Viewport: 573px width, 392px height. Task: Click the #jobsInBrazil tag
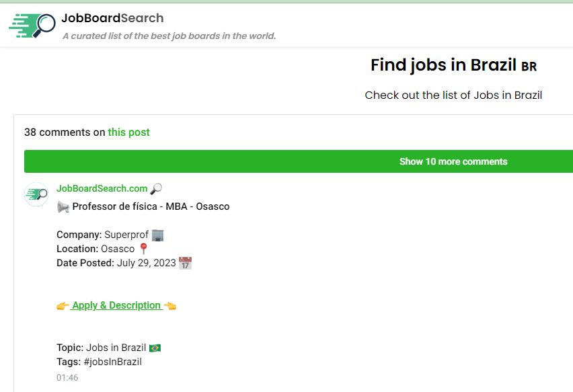[114, 362]
